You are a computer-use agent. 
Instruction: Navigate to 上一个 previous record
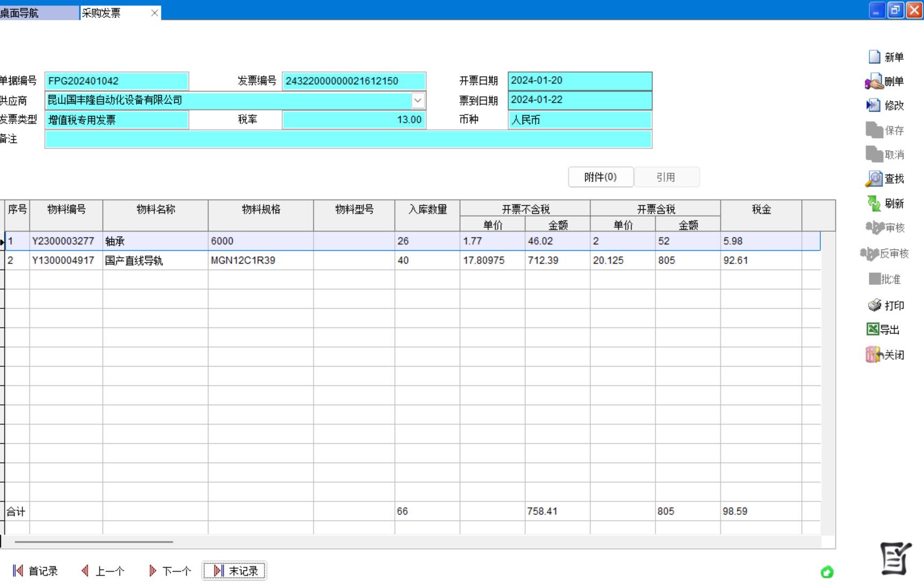pos(103,571)
